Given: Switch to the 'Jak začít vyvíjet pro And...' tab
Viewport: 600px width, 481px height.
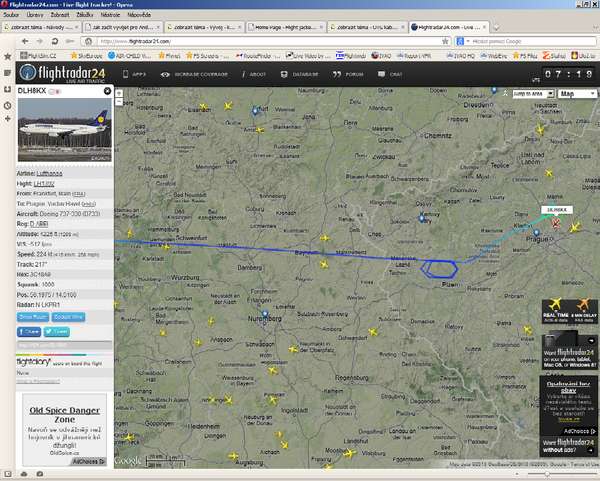Looking at the screenshot, I should [123, 27].
